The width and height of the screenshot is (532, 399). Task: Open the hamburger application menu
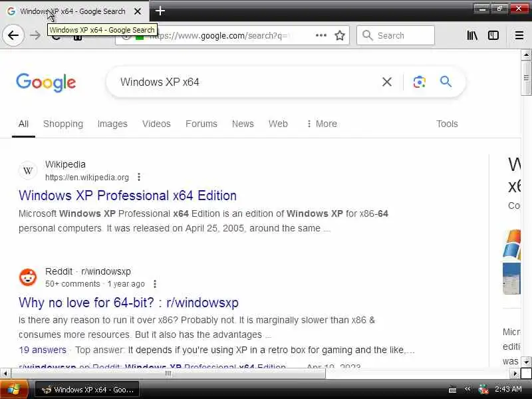[519, 35]
